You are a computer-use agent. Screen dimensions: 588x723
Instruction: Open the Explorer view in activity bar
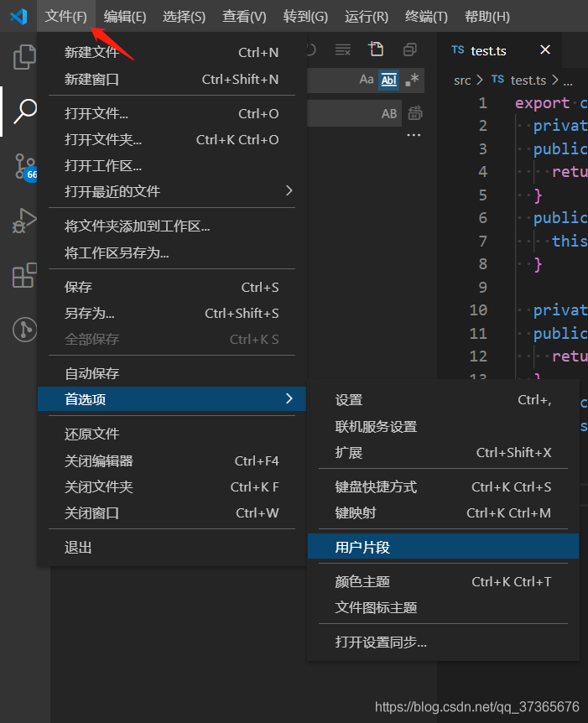tap(24, 57)
